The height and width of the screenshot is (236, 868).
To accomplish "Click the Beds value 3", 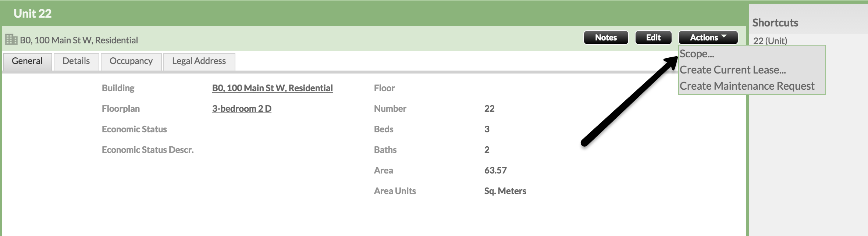I will pos(487,129).
